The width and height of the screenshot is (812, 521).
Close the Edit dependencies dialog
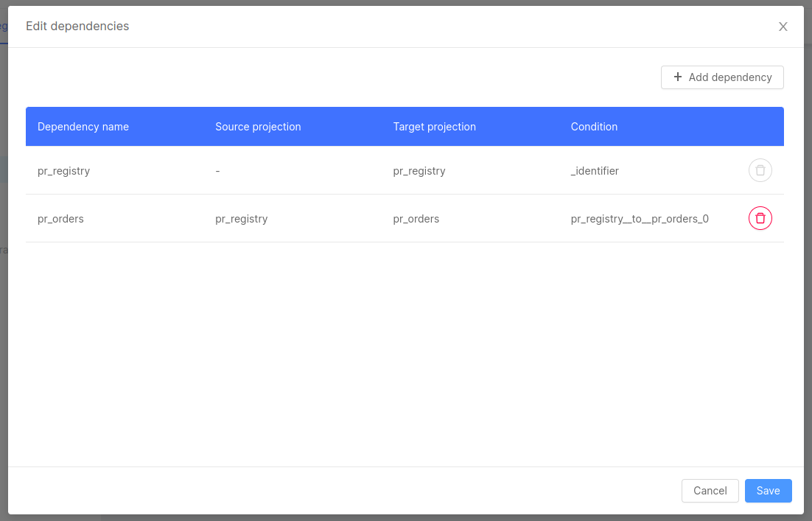pyautogui.click(x=783, y=26)
